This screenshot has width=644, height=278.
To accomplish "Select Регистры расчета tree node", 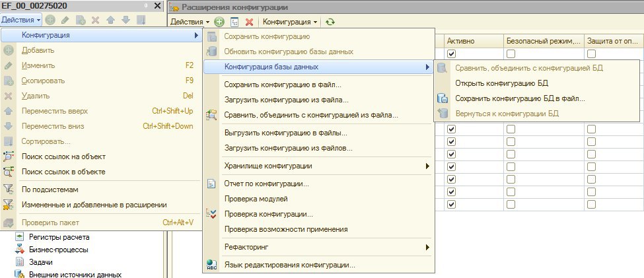I will 59,237.
